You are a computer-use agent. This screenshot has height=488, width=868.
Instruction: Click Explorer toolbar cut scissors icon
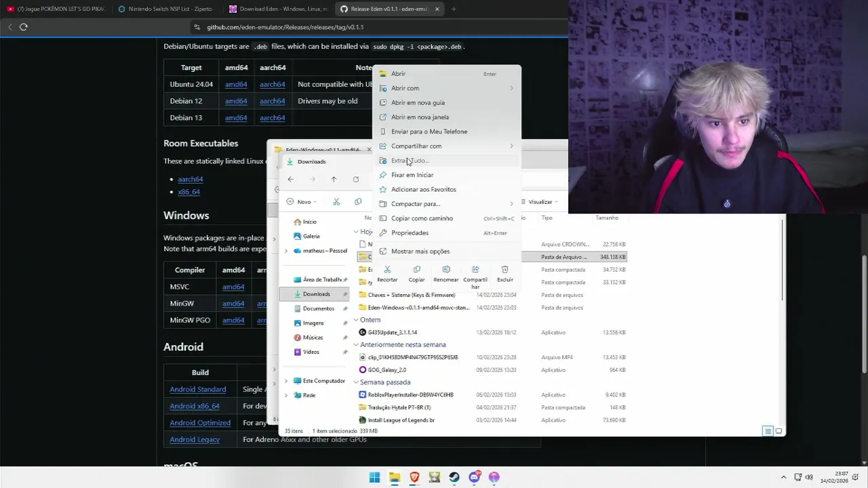336,201
